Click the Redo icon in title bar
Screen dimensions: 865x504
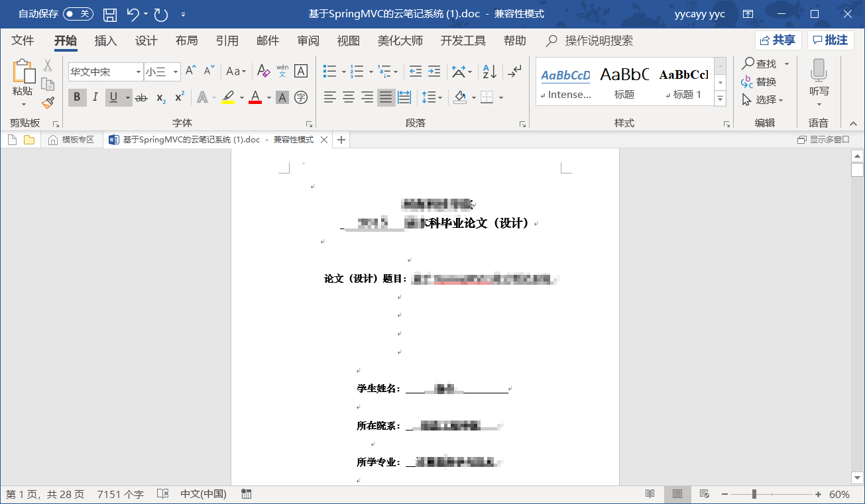tap(160, 14)
